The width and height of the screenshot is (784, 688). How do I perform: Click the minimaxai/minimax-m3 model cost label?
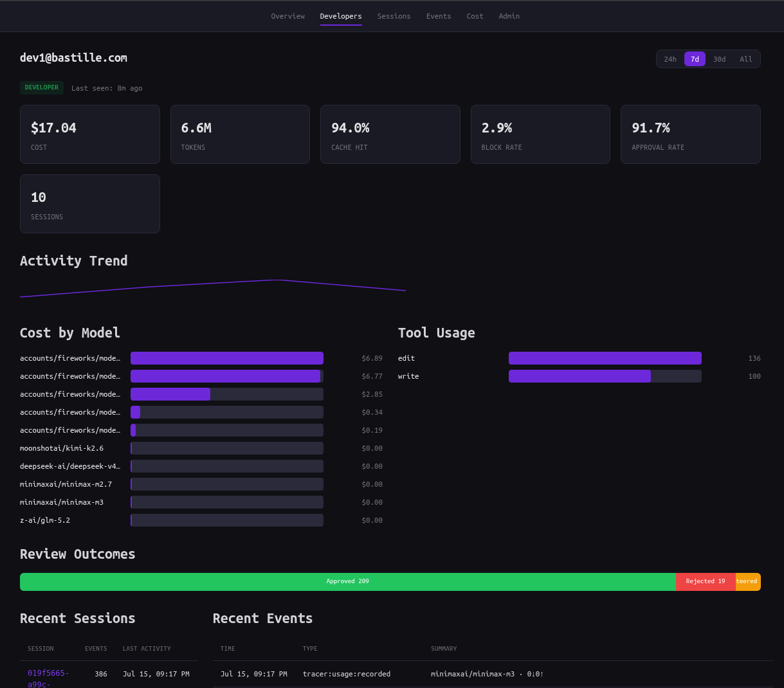pos(62,502)
